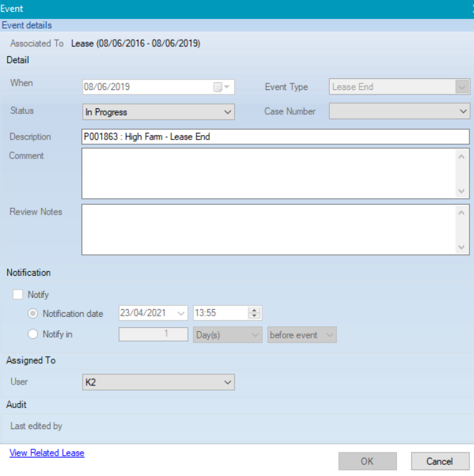Expand the Event Type dropdown
Image resolution: width=474 pixels, height=476 pixels.
click(462, 87)
